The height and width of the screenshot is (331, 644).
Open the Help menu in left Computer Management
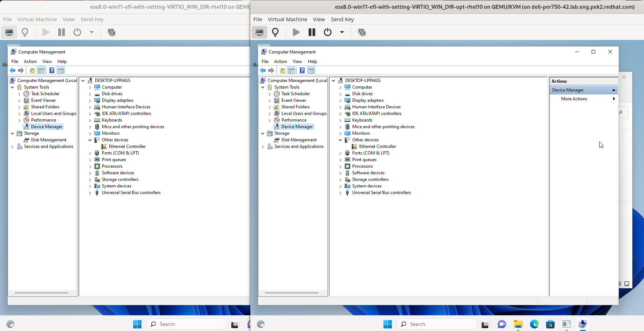(62, 62)
